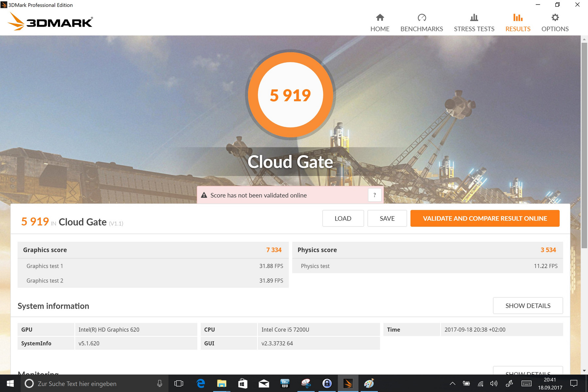Open File Explorer from taskbar
Image resolution: width=588 pixels, height=392 pixels.
pos(221,384)
